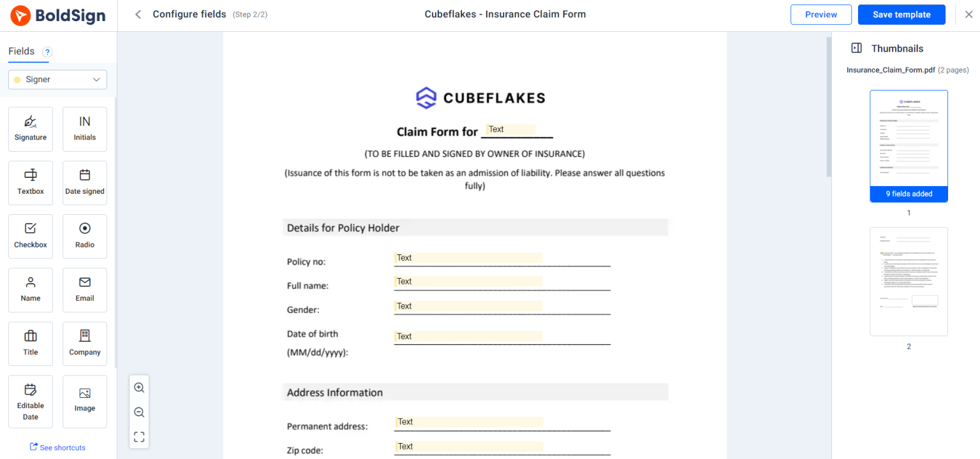Open the Fields help tooltip

tap(47, 52)
